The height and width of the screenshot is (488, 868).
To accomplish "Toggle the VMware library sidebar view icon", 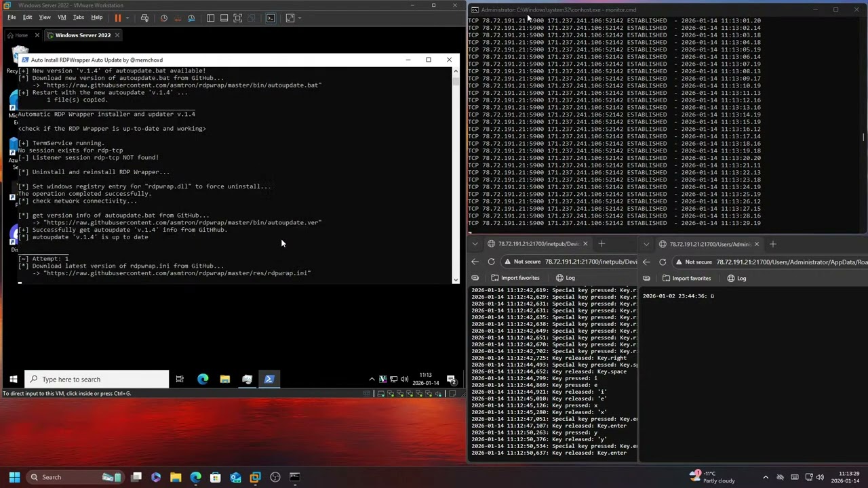I will [210, 18].
